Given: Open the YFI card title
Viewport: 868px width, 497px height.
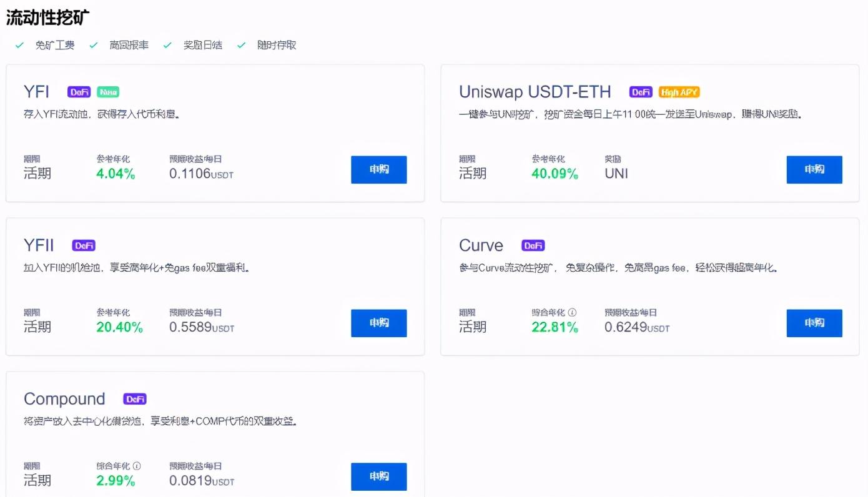Looking at the screenshot, I should [x=36, y=92].
